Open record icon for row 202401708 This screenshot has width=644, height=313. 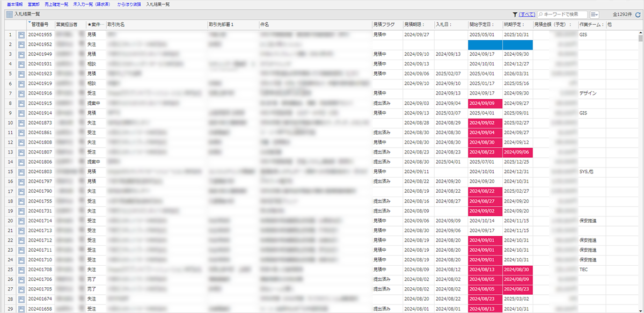21,270
